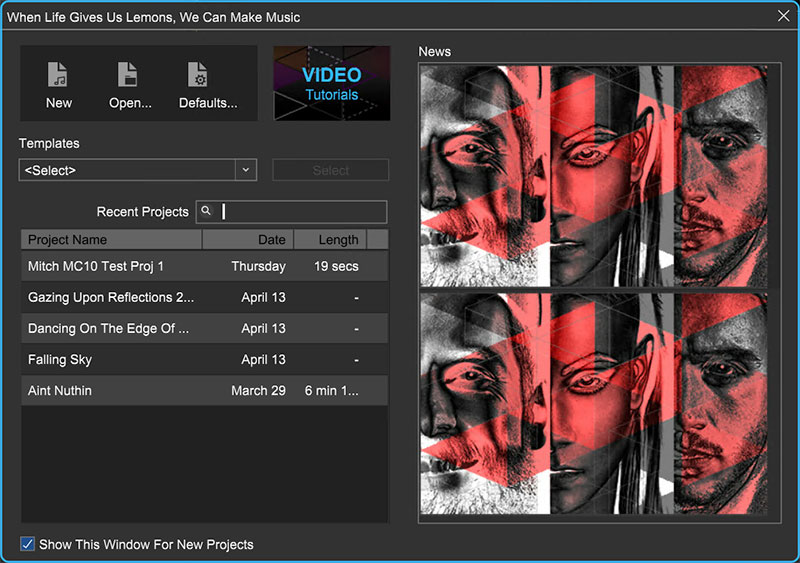The image size is (800, 563).
Task: Click the Templates dropdown arrow
Action: [x=246, y=170]
